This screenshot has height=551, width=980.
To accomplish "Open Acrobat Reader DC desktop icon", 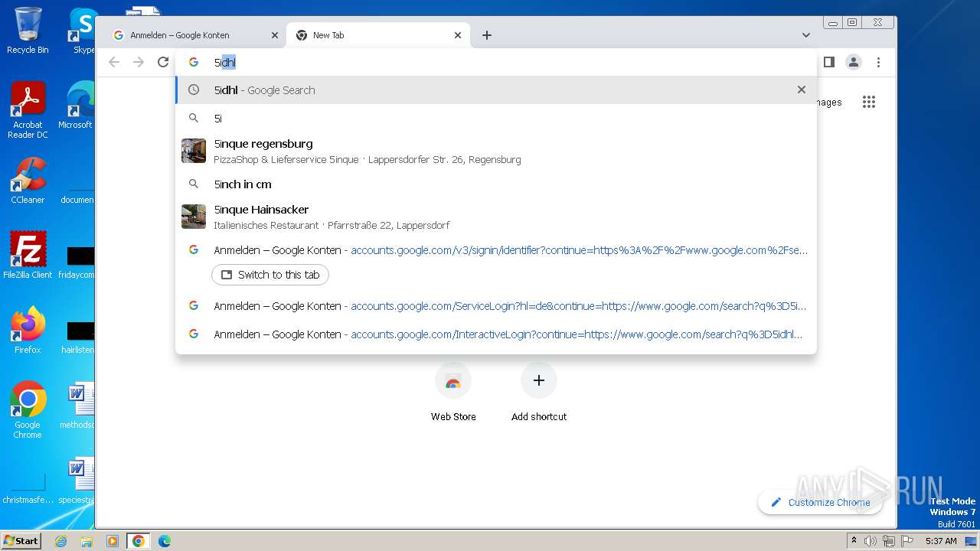I will tap(28, 110).
